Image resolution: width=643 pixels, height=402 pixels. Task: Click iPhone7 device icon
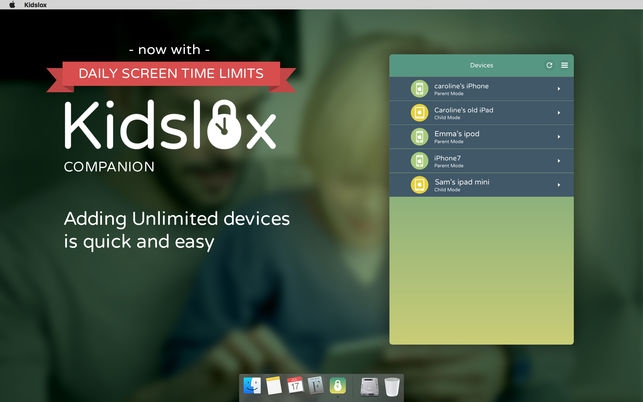tap(420, 161)
